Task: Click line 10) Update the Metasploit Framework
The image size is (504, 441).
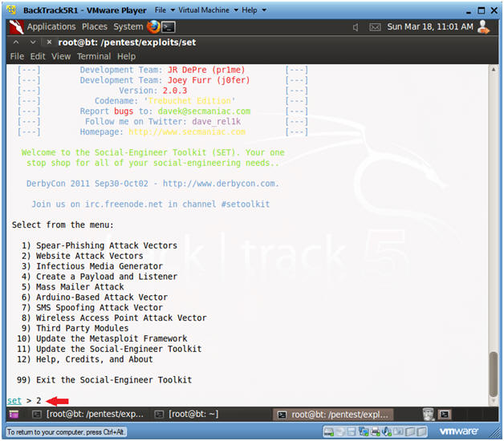Action: point(102,338)
